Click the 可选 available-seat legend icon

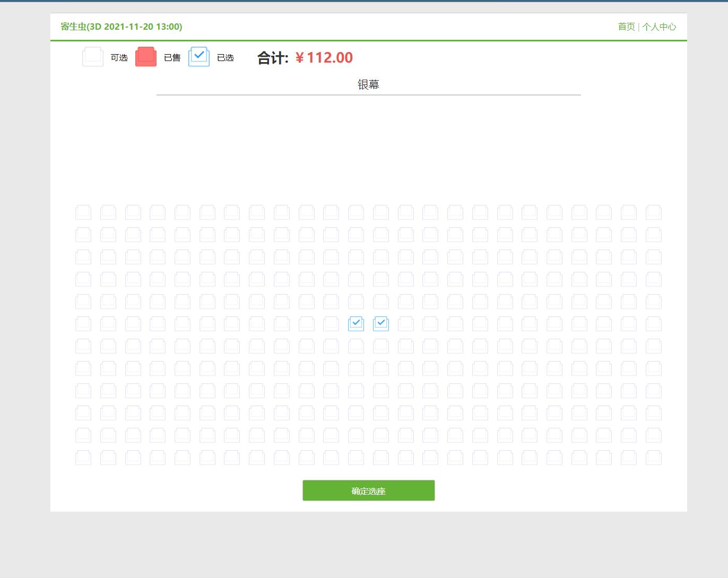[x=93, y=57]
